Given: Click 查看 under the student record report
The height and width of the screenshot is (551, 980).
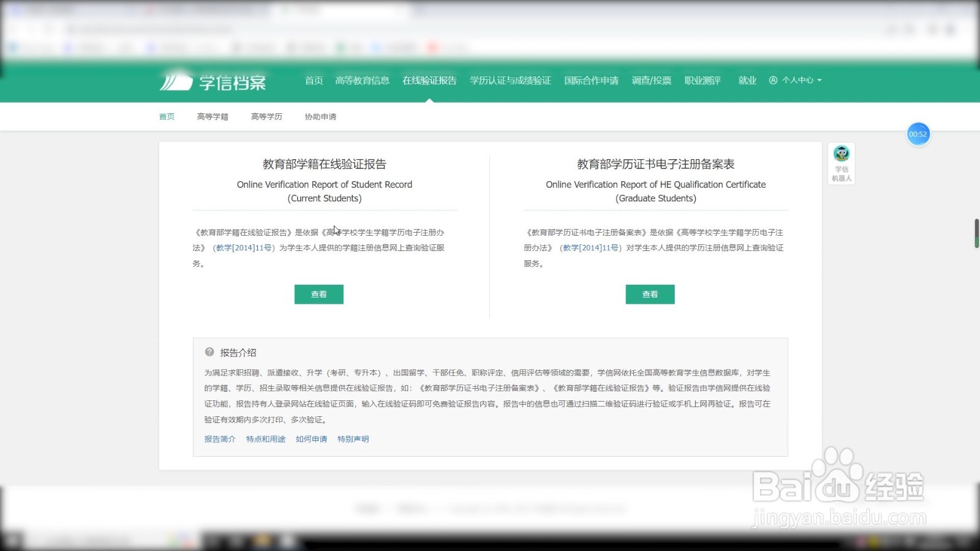Looking at the screenshot, I should coord(318,294).
